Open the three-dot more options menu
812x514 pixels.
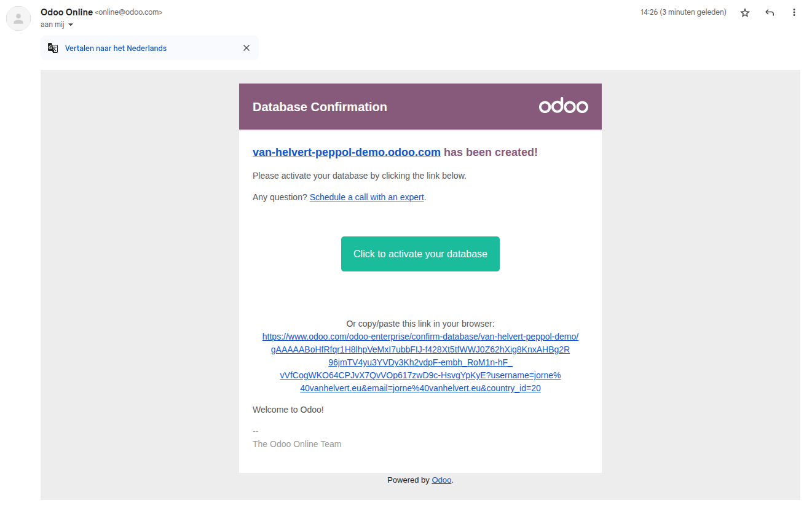pyautogui.click(x=794, y=12)
